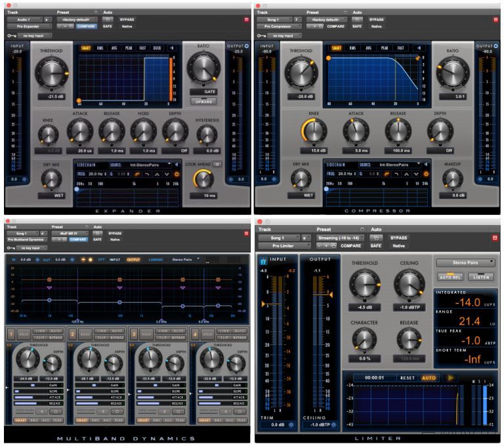Click the Knee knob in Compressor
This screenshot has height=448, width=504.
314,131
